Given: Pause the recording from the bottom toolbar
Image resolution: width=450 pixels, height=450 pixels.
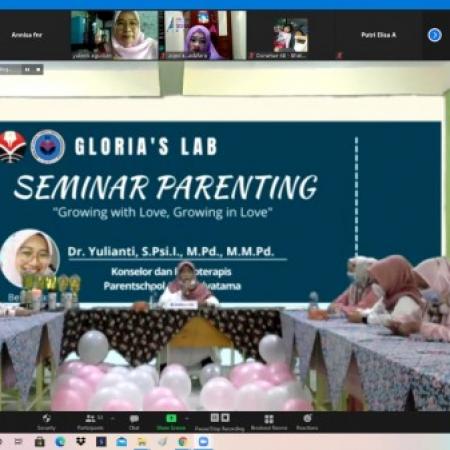Looking at the screenshot, I should (215, 418).
